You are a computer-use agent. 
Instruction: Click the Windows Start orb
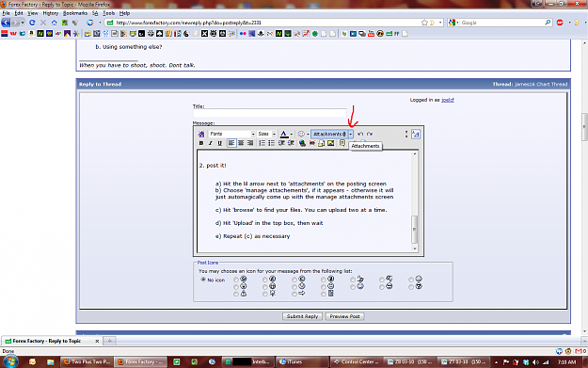pos(10,361)
